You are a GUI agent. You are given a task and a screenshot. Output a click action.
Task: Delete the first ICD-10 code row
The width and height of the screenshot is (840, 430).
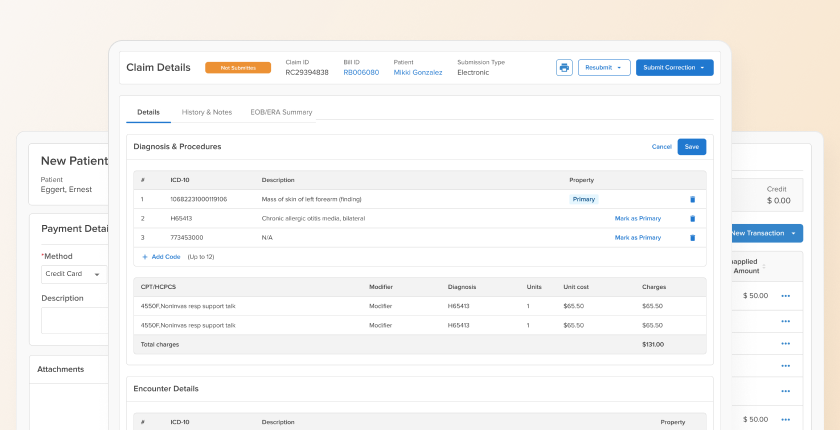(692, 199)
